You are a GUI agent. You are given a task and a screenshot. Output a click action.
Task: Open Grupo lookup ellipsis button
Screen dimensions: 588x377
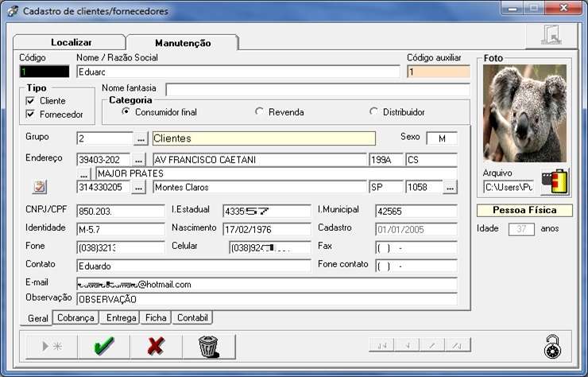140,138
